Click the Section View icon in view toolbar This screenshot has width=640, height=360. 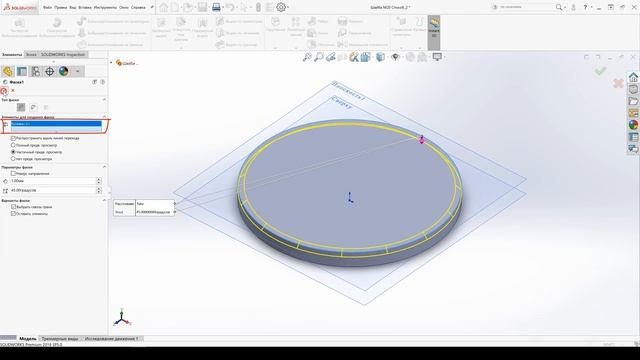342,57
